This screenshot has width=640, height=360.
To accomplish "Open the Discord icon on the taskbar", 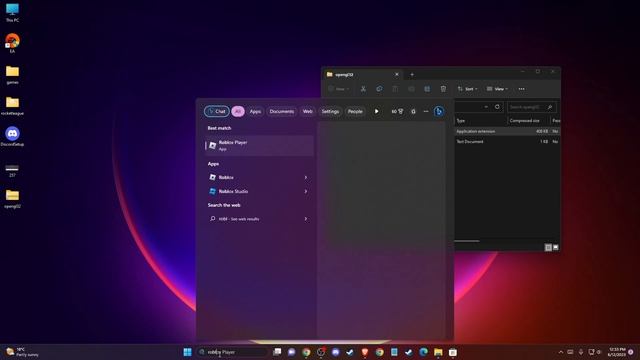I will (336, 352).
